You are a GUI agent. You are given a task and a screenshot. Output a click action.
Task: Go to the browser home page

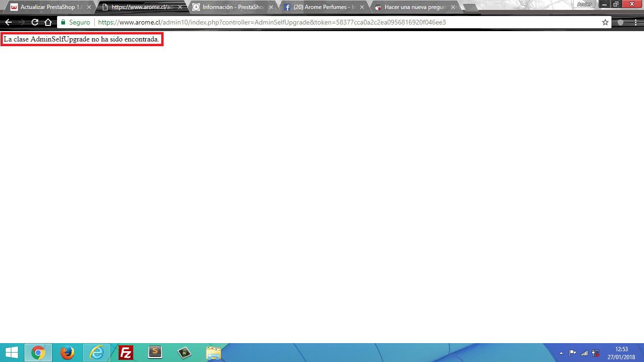48,22
